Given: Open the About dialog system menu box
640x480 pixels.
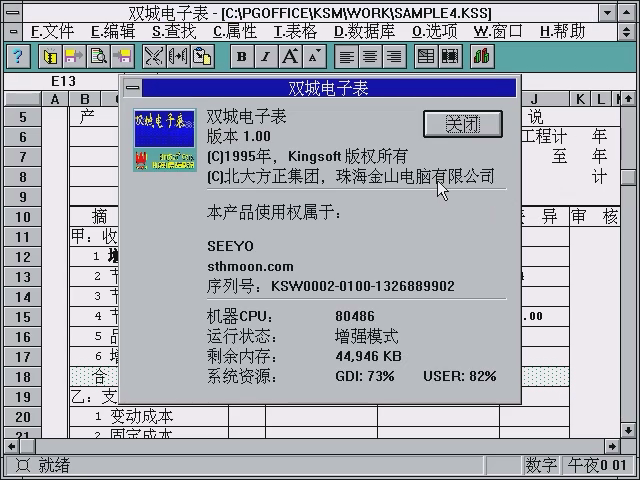Looking at the screenshot, I should (132, 87).
